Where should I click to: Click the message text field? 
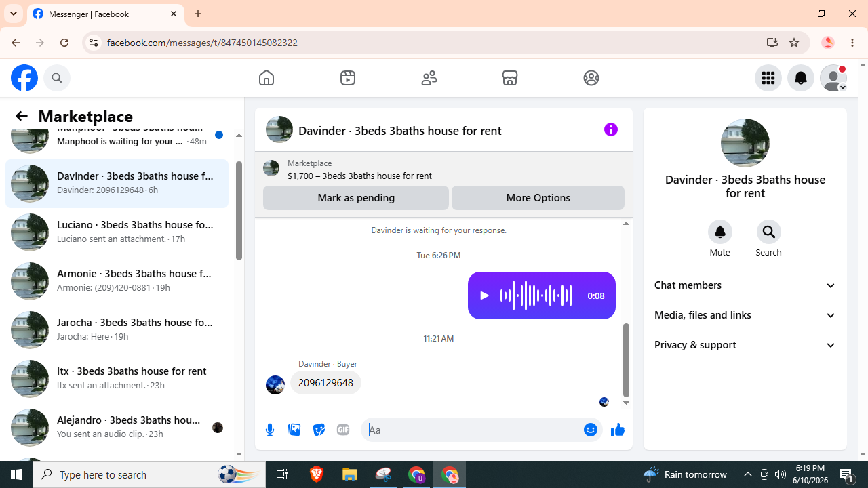(x=475, y=430)
